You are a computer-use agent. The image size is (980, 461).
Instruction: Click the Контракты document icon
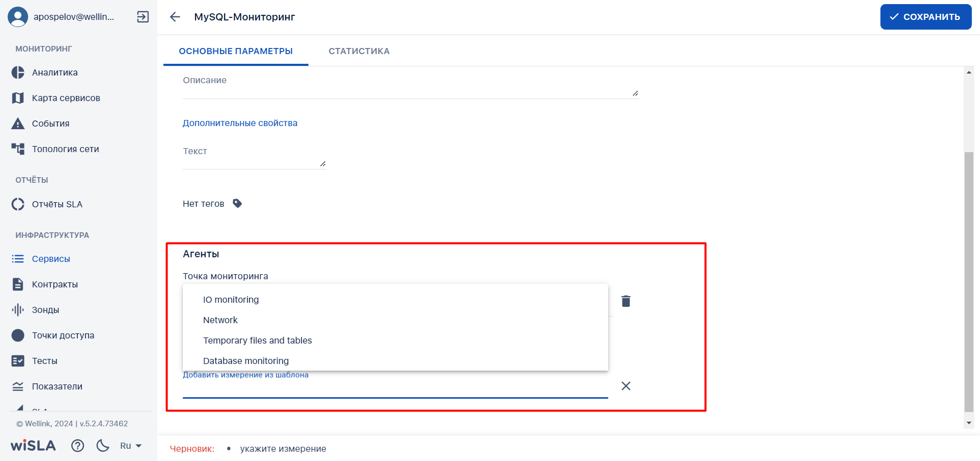[x=18, y=284]
